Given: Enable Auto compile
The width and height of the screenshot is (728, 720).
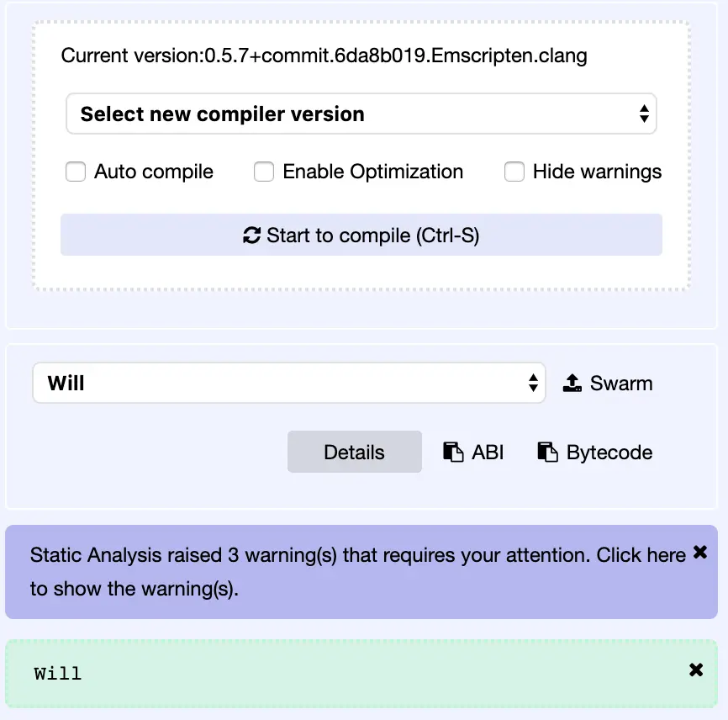Looking at the screenshot, I should point(76,172).
